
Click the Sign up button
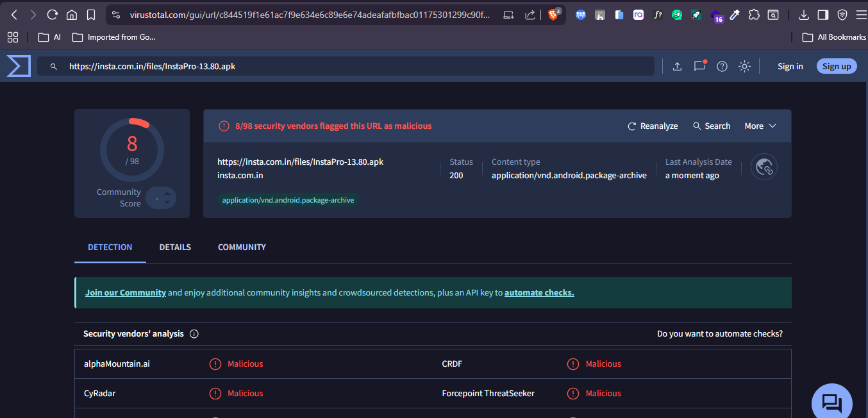(x=836, y=66)
